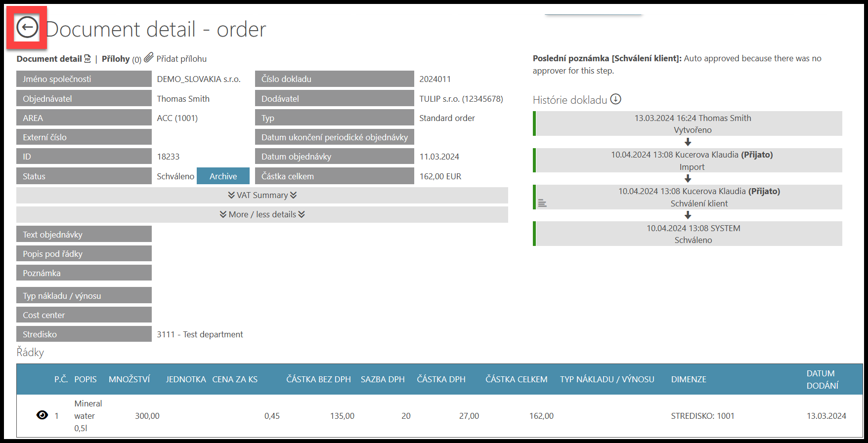Click delivery date cell 13.03.2024
Screen dimensions: 868x443
pyautogui.click(x=826, y=416)
